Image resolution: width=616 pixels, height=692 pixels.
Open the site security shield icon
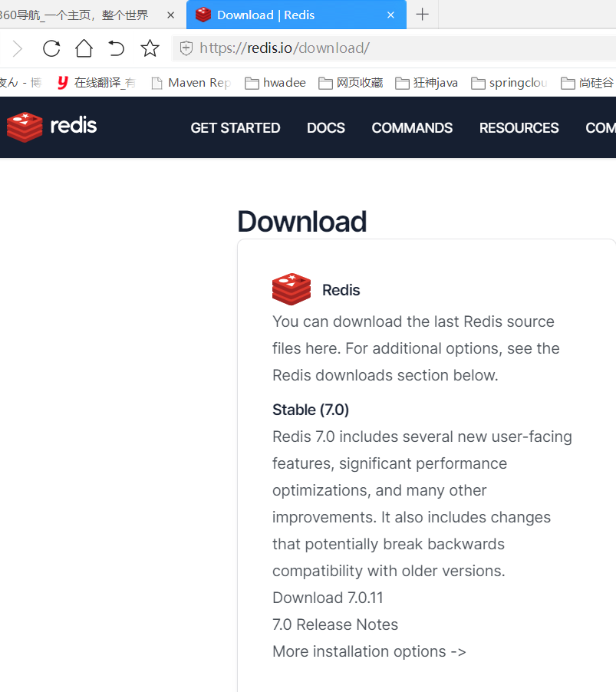point(186,48)
